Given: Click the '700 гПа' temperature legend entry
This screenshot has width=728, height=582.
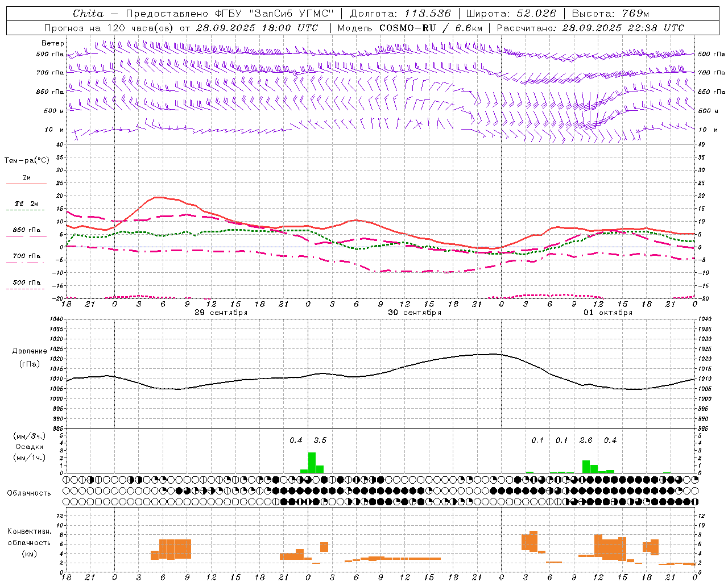Looking at the screenshot, I should tap(27, 256).
